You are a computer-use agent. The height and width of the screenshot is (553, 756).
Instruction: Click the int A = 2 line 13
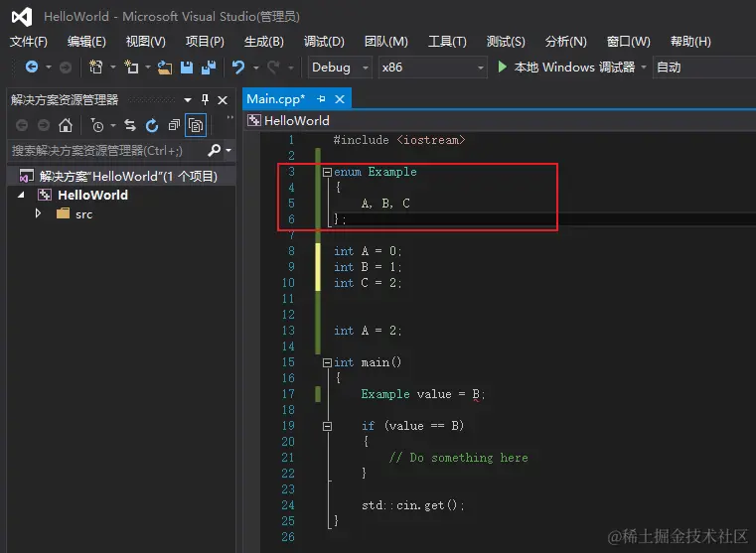click(x=368, y=331)
